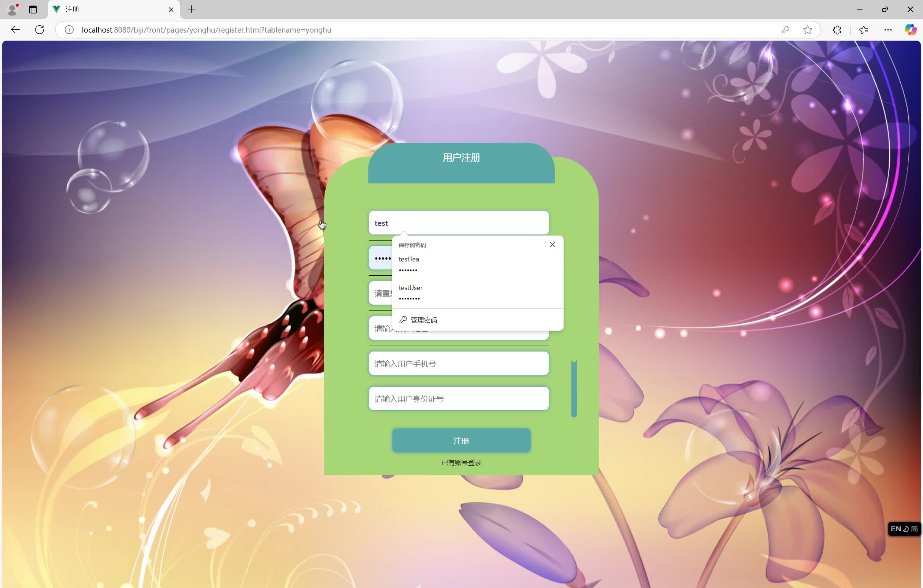Close the saved passwords popup
The width and height of the screenshot is (923, 588).
coord(552,244)
